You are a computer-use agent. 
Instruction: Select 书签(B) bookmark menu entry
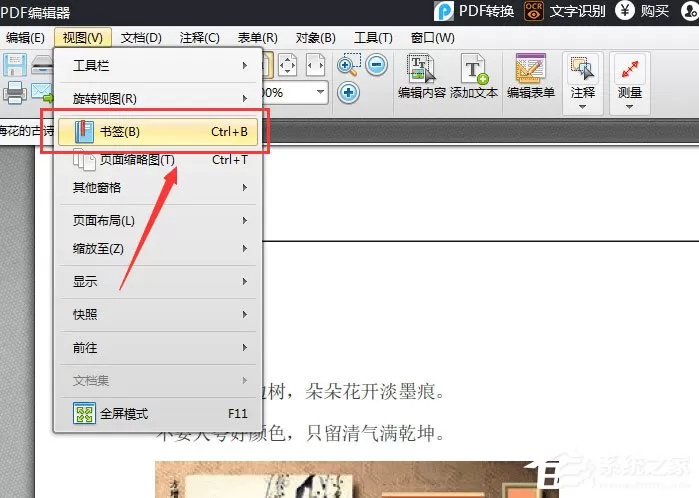(x=158, y=132)
